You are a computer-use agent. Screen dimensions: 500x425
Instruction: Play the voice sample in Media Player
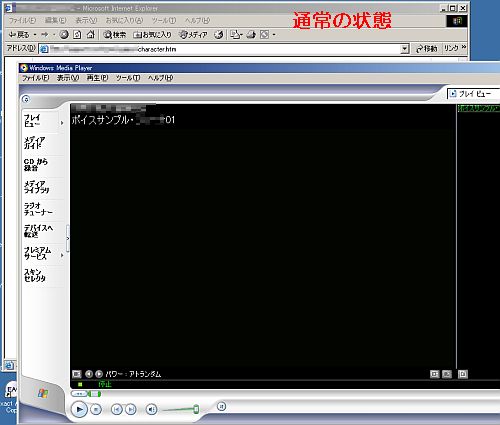coord(79,409)
